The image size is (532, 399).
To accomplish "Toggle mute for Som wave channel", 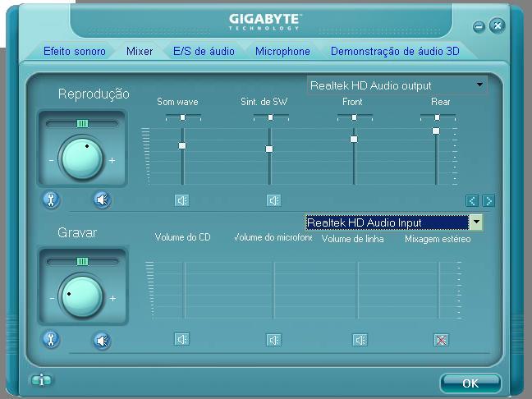I will coord(182,200).
